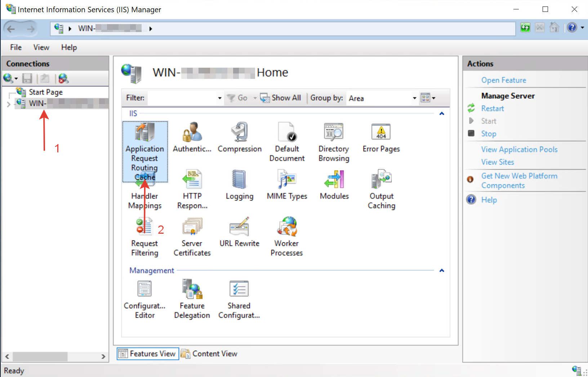Click the Help link in Actions pane

click(x=489, y=200)
